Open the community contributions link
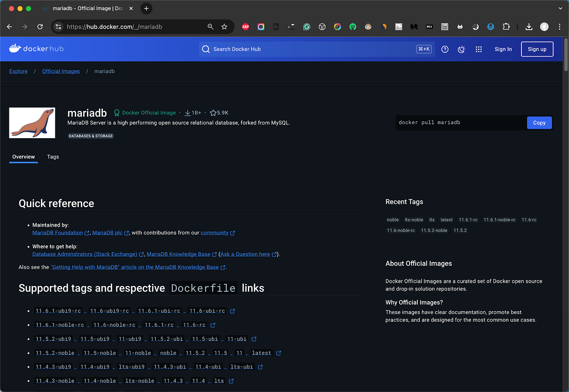The height and width of the screenshot is (392, 569). [x=215, y=233]
